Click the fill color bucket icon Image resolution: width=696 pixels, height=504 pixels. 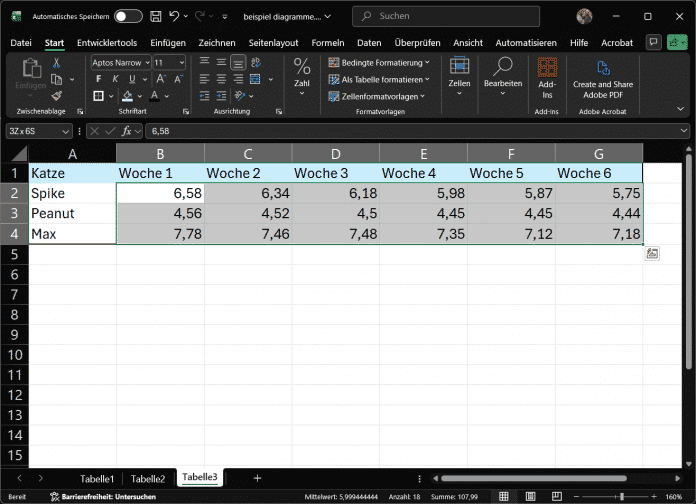click(127, 95)
